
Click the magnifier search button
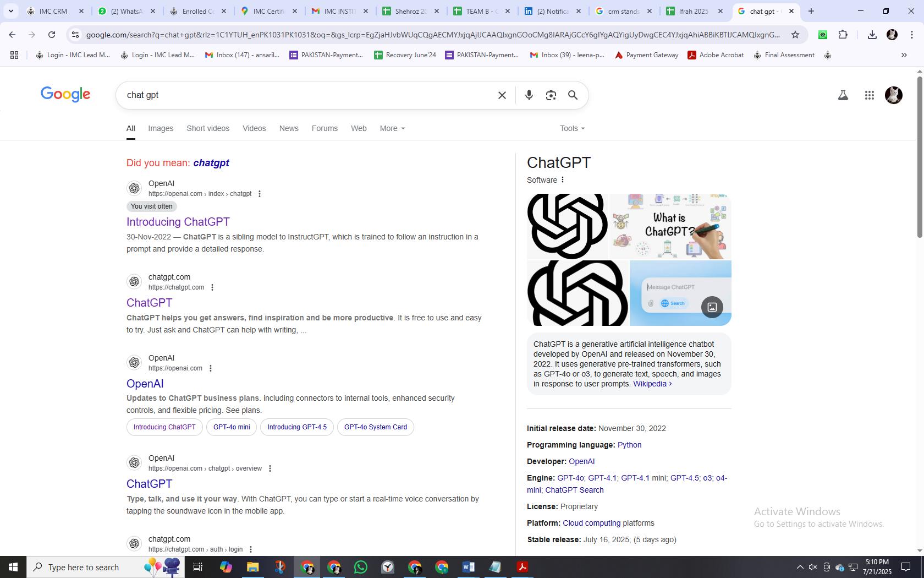pos(573,95)
